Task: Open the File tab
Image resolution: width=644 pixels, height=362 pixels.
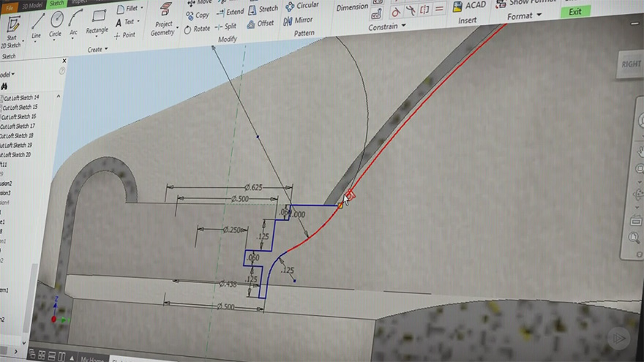Action: click(x=9, y=8)
